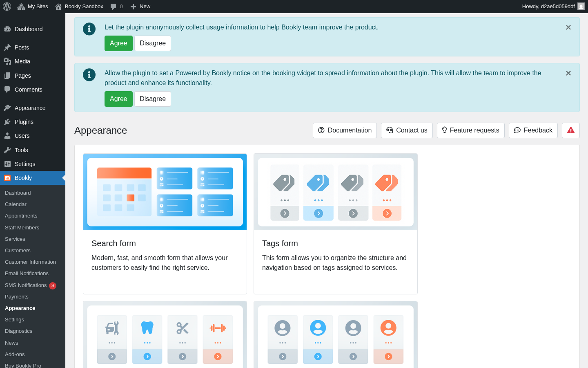Screen dimensions: 588x368
Task: Open Users menu item
Action: 33,136
